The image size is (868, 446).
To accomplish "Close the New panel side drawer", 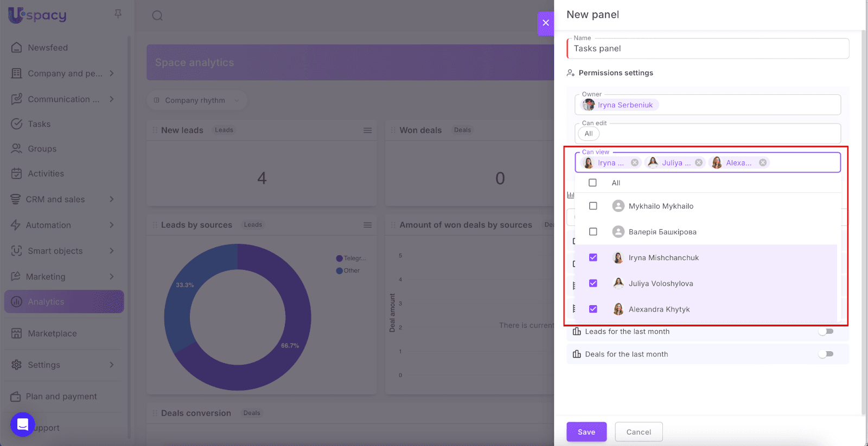I will [x=545, y=23].
